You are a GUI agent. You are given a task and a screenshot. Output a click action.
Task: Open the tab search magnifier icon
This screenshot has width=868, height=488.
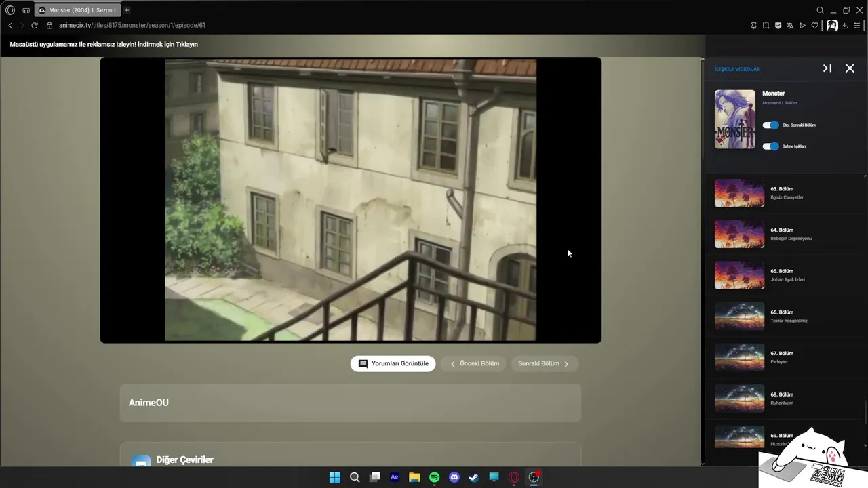pyautogui.click(x=821, y=10)
